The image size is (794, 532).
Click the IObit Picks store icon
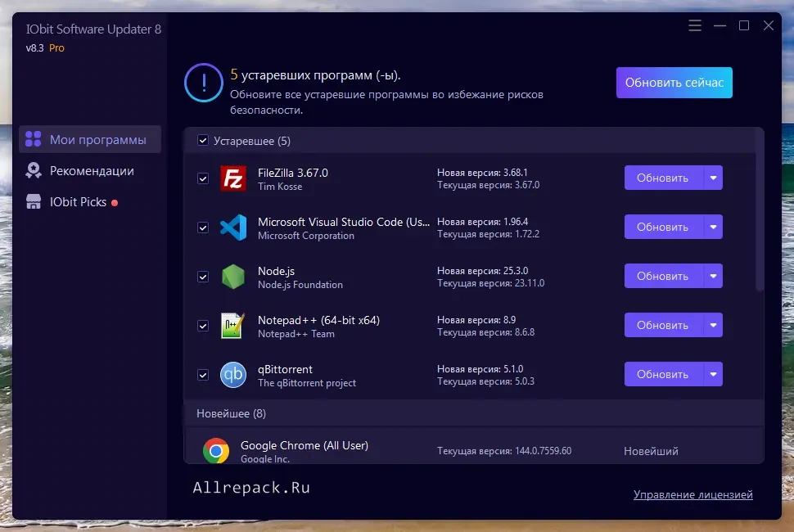34,202
